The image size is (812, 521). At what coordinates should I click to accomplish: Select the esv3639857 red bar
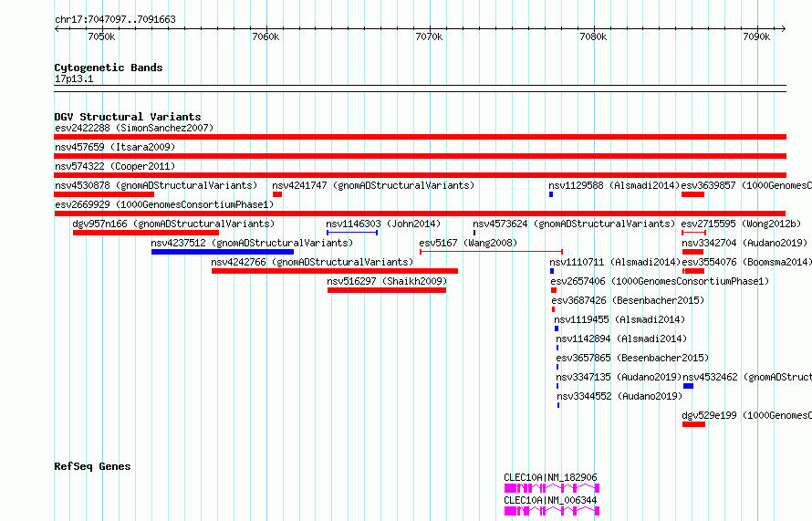click(692, 194)
